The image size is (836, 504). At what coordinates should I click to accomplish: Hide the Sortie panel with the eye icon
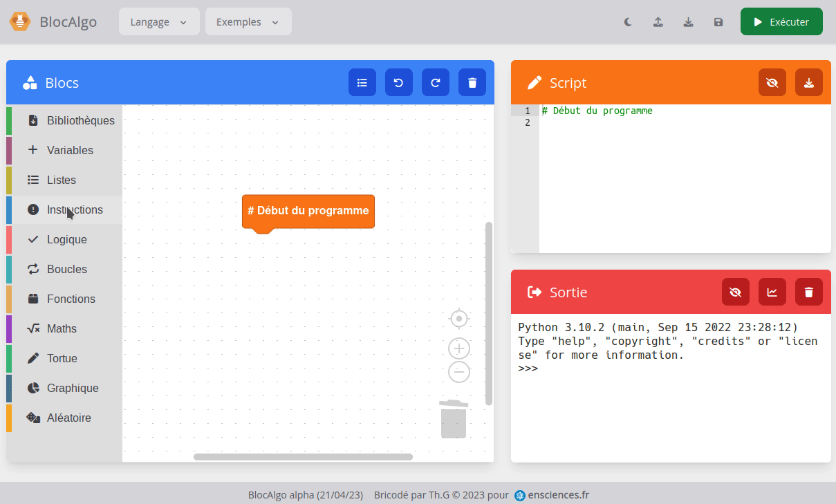pos(735,292)
